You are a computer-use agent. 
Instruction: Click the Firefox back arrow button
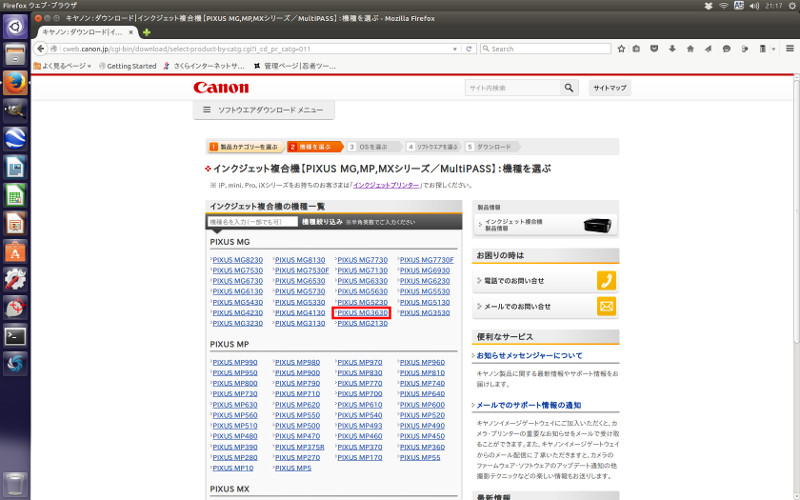[x=40, y=49]
